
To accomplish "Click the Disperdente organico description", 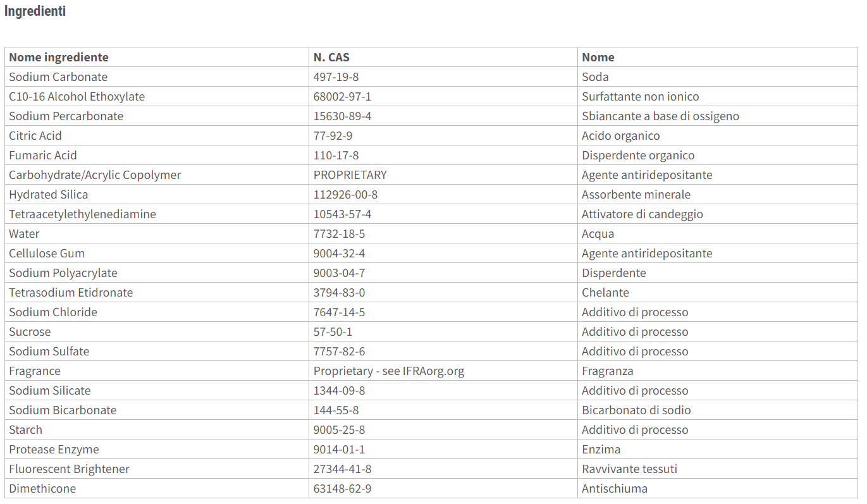I will [x=638, y=155].
